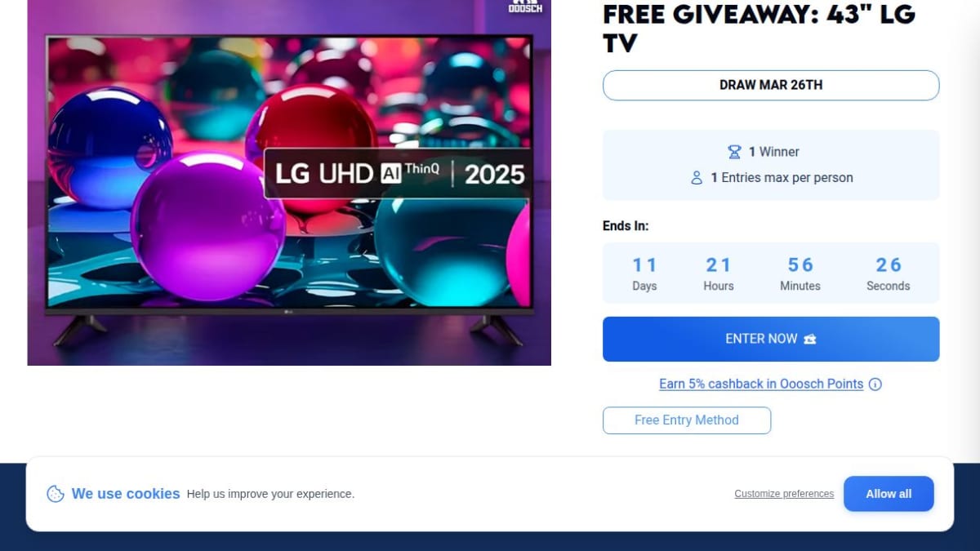
Task: Select the DRAW MAR 26TH pill
Action: tap(771, 85)
